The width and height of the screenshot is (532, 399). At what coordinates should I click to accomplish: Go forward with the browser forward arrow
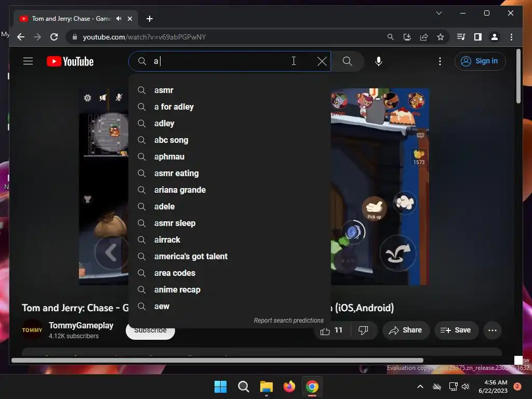click(x=37, y=37)
